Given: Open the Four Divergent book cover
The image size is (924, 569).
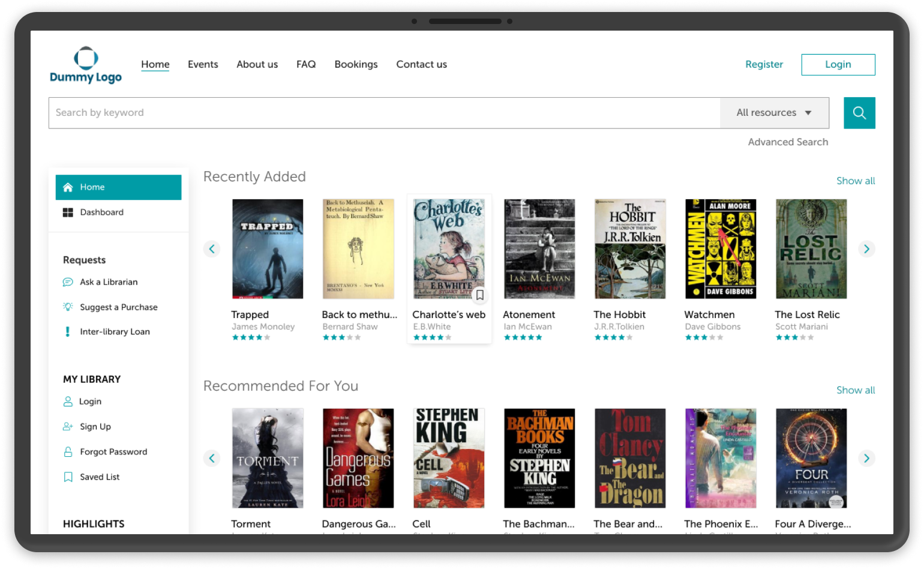Looking at the screenshot, I should [811, 459].
